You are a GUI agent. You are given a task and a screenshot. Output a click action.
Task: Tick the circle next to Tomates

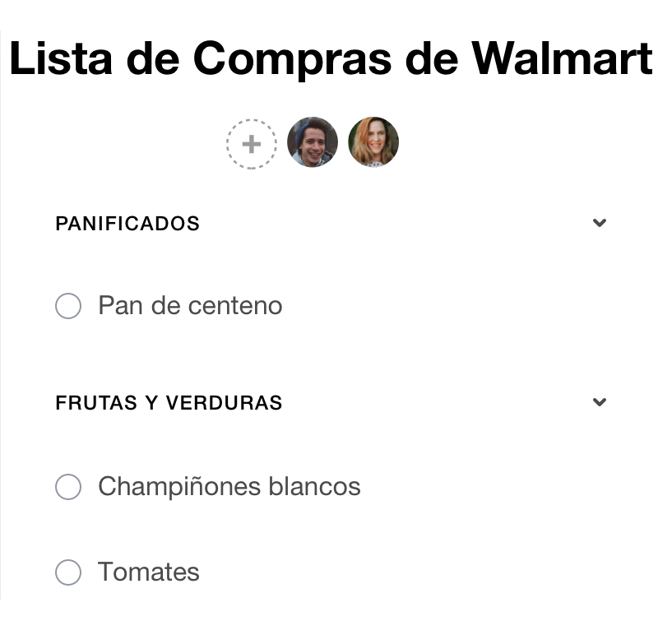[x=68, y=572]
